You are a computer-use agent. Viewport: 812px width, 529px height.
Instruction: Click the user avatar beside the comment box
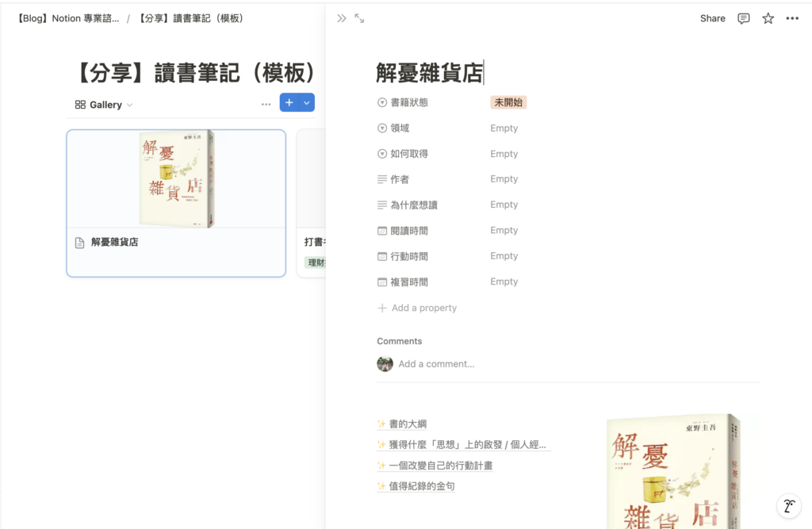coord(385,364)
